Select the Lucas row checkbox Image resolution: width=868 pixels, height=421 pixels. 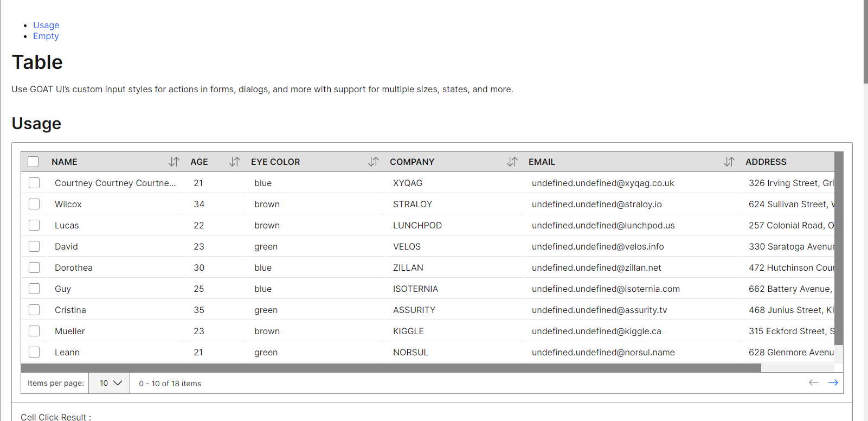pyautogui.click(x=34, y=225)
